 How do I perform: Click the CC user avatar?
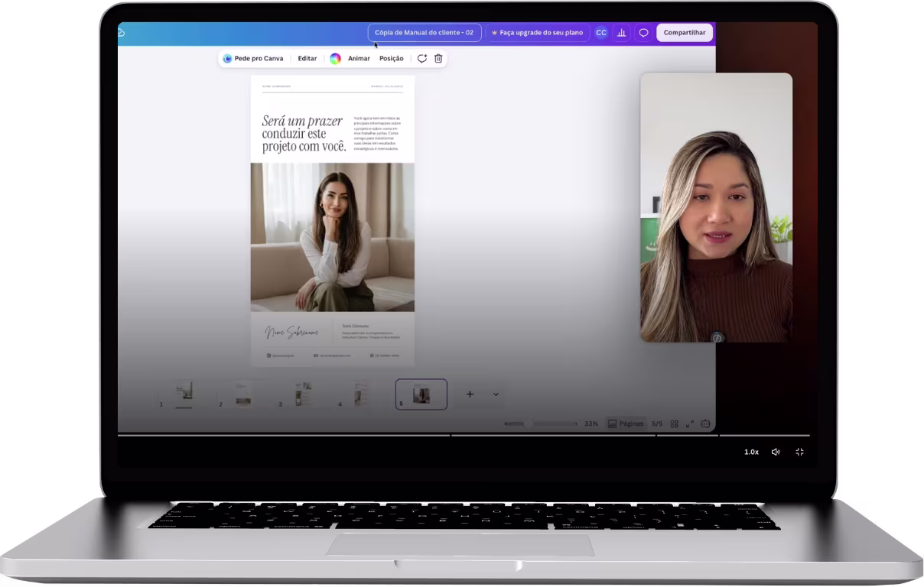pyautogui.click(x=601, y=33)
